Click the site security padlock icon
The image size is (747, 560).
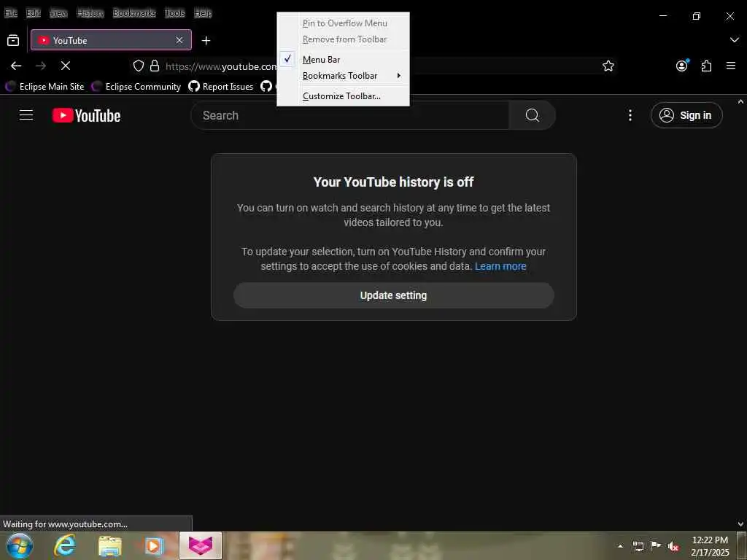(155, 66)
